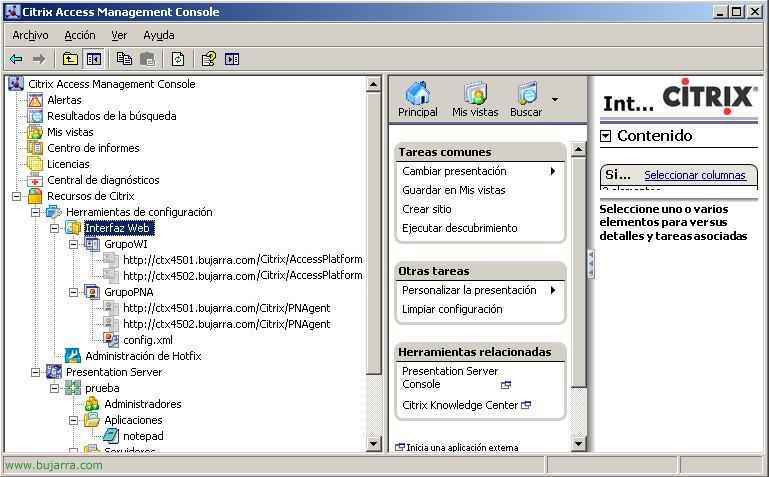Go back with the toolbar back arrow

point(16,59)
